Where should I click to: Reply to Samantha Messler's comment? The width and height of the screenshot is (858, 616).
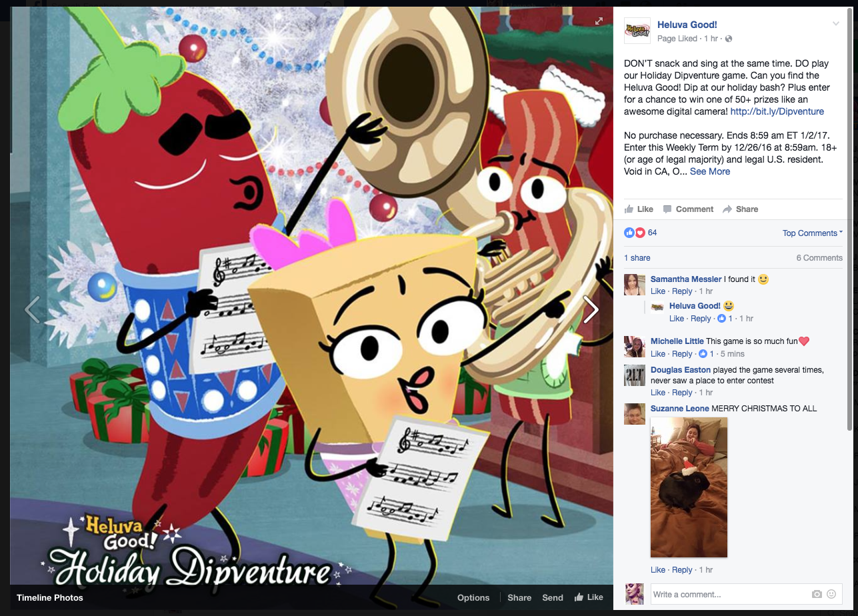(x=682, y=291)
